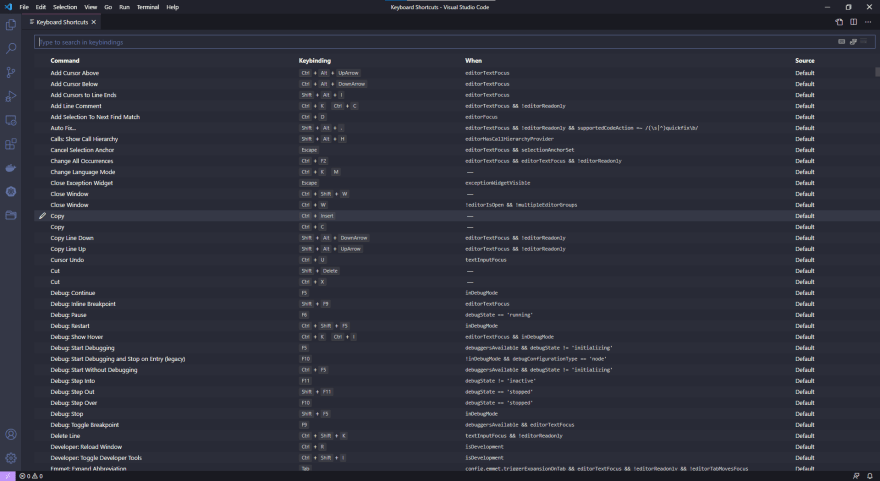Open the Accounts menu icon
This screenshot has width=880, height=481.
pos(11,434)
